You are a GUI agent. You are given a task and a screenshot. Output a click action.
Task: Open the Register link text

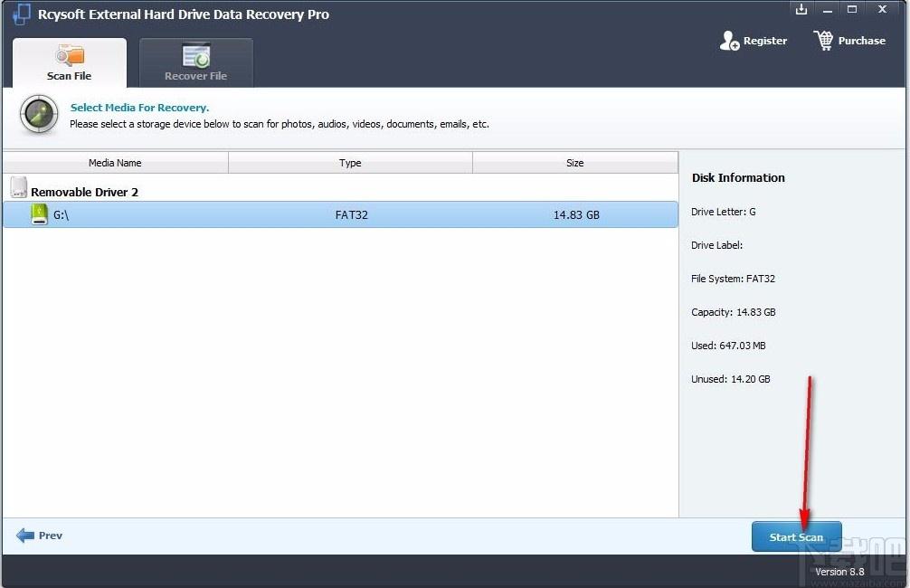coord(765,41)
